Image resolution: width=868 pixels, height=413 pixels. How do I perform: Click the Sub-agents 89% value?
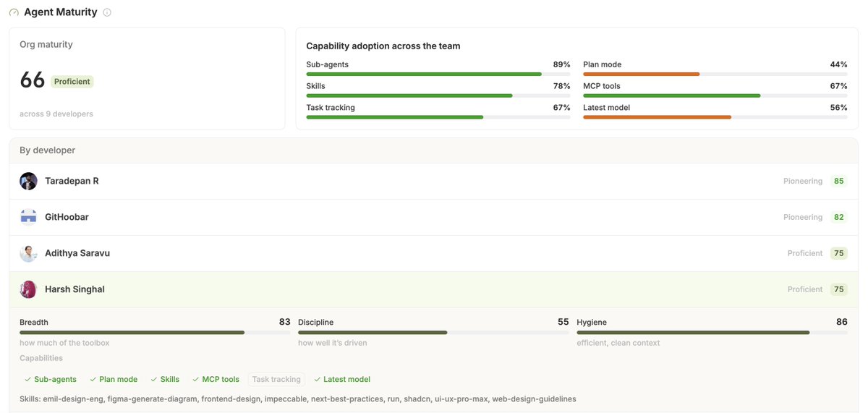coord(562,64)
